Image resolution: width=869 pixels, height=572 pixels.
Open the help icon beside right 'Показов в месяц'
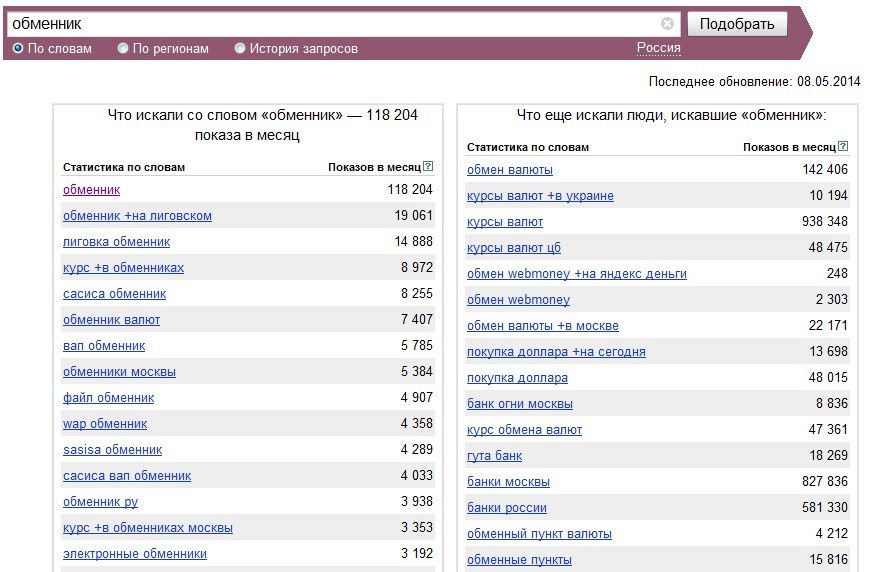tap(843, 146)
